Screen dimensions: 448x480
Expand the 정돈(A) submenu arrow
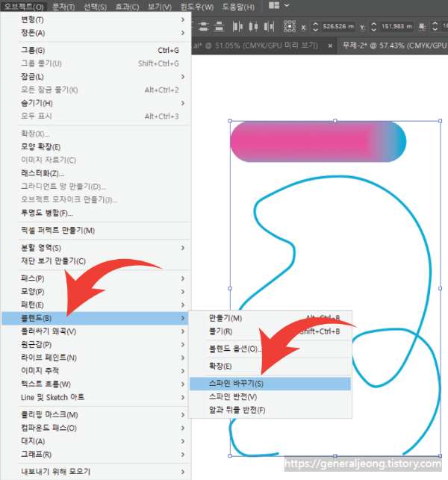183,33
